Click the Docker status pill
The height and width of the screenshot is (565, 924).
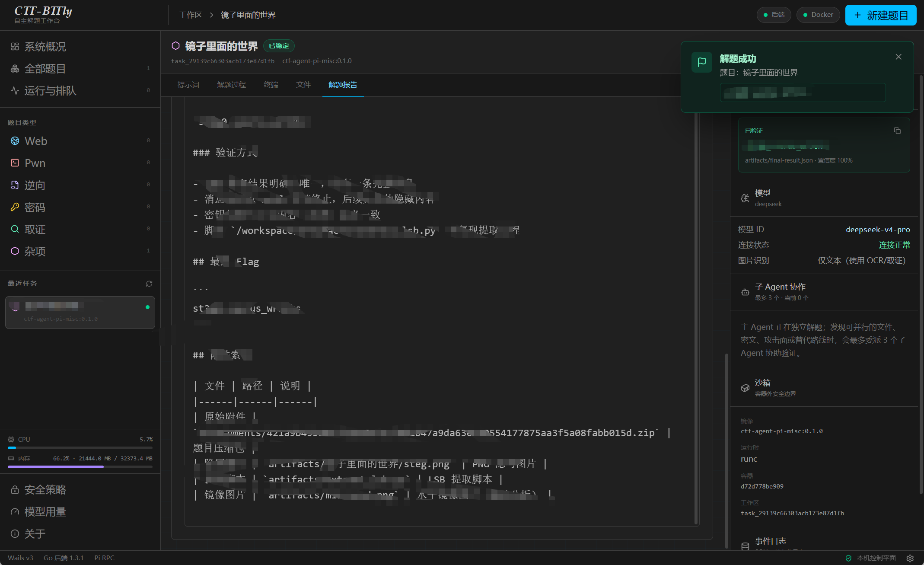(818, 15)
